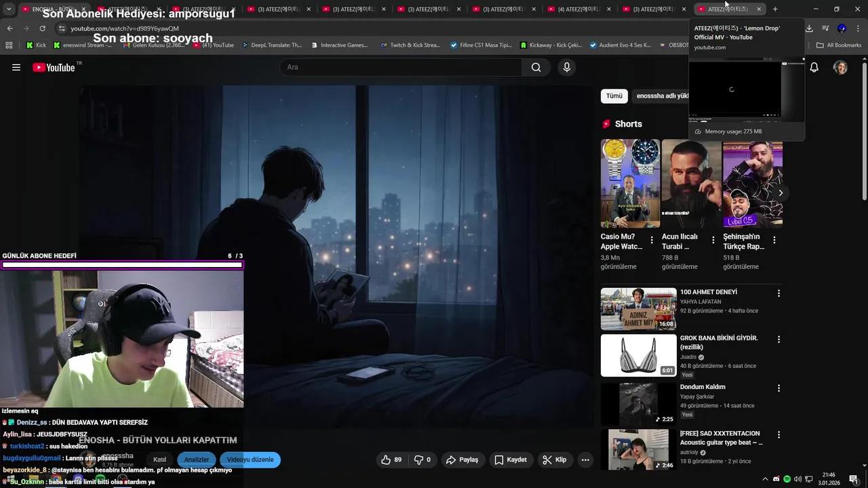This screenshot has width=868, height=488.
Task: Open options for GROK BANA BİKİNİ GİYDİR video
Action: pos(778,339)
